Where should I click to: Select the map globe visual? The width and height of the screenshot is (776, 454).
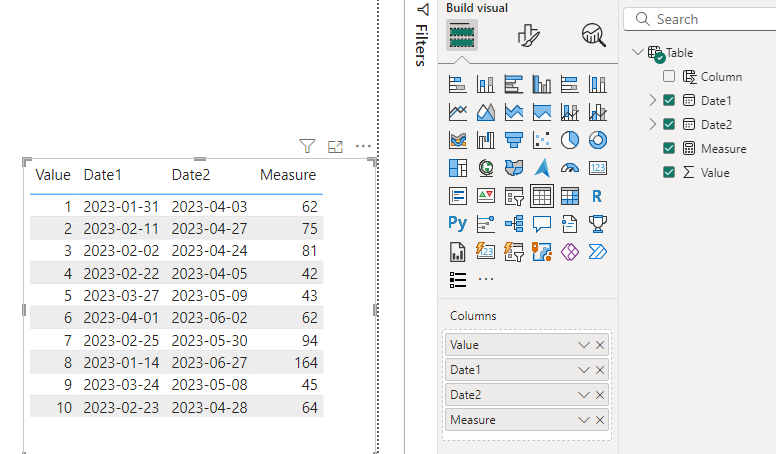point(485,168)
